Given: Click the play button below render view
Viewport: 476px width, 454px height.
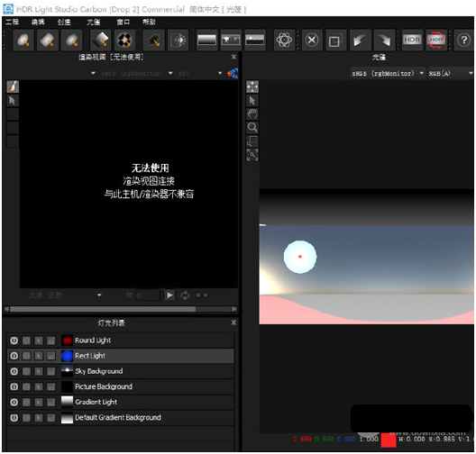Looking at the screenshot, I should [x=169, y=295].
